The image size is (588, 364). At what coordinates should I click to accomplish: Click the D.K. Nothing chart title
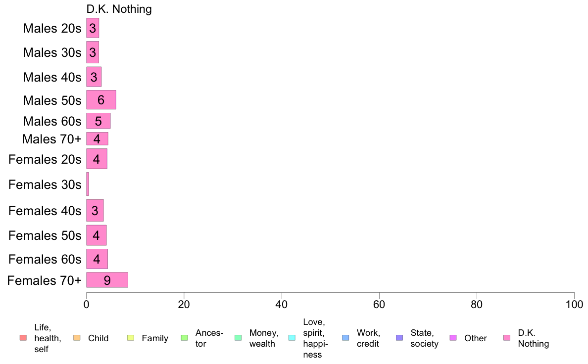point(119,9)
